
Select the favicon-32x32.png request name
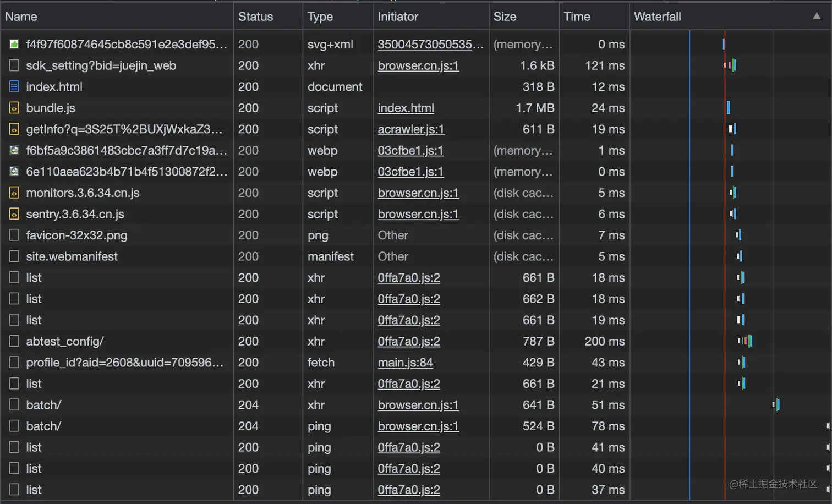(76, 235)
